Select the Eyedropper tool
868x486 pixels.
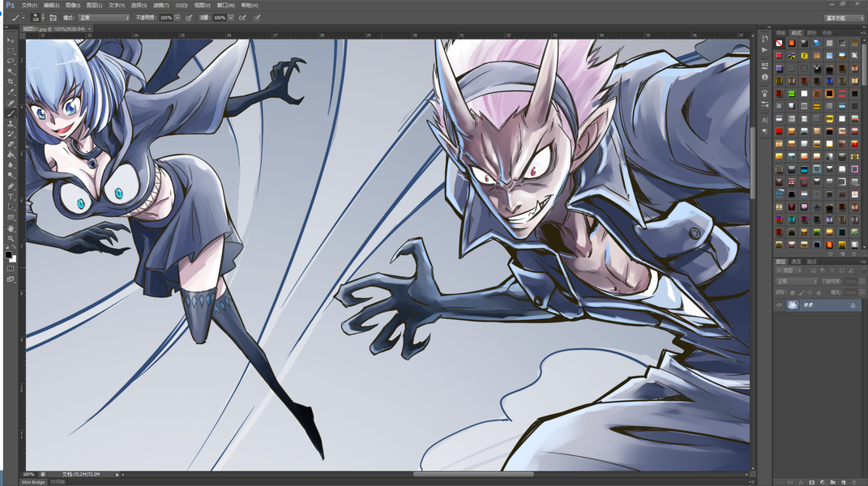click(x=11, y=92)
